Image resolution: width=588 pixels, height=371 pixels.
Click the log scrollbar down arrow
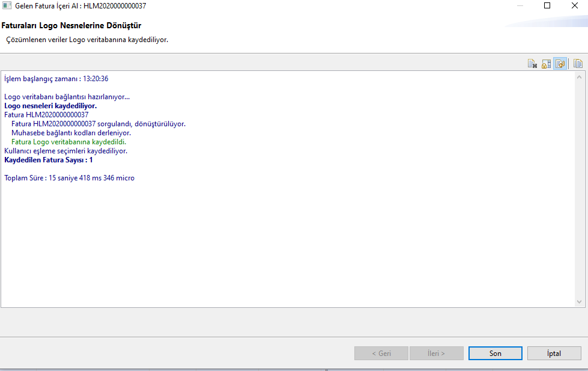tap(579, 302)
